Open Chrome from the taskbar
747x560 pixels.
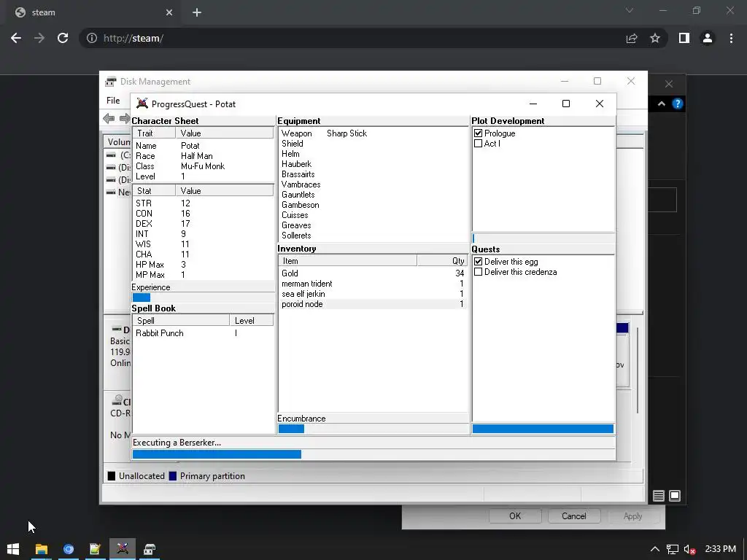click(x=69, y=549)
